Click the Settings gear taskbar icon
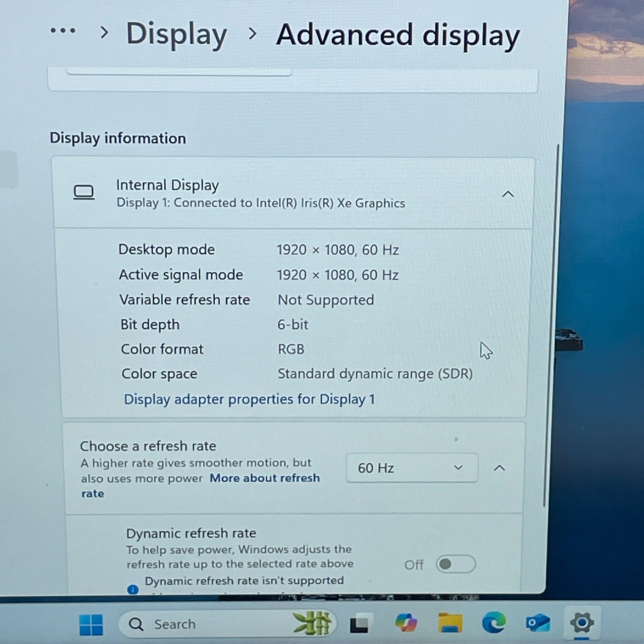644x644 pixels. point(582,622)
